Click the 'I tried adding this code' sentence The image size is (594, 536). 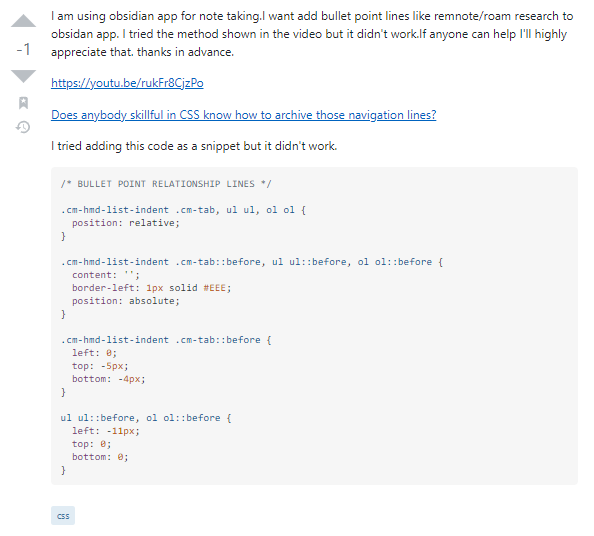tap(194, 146)
